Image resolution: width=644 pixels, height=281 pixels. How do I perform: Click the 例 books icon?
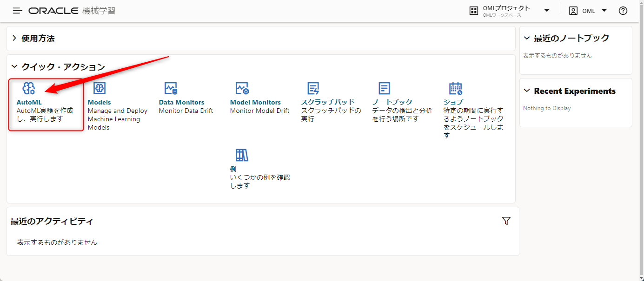pos(242,155)
